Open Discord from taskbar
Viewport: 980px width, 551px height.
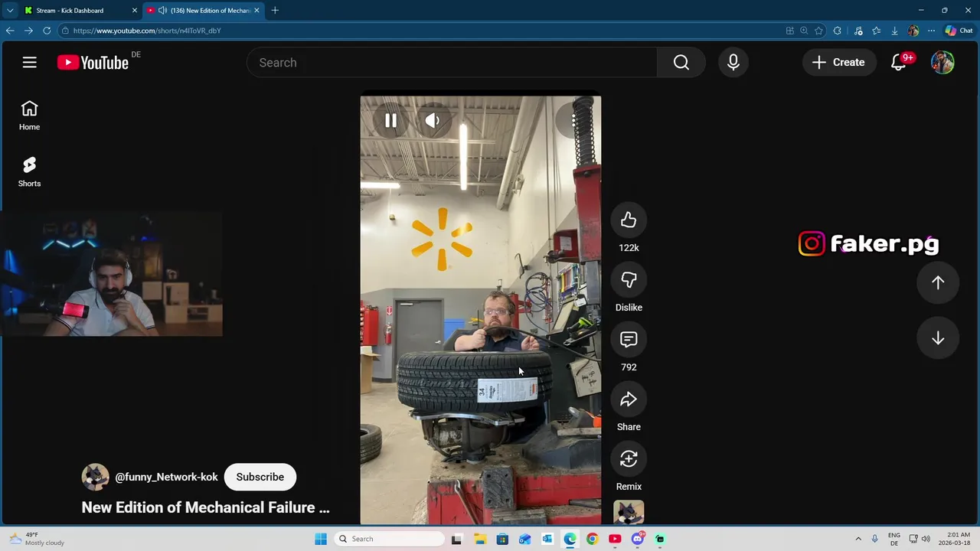tap(638, 539)
